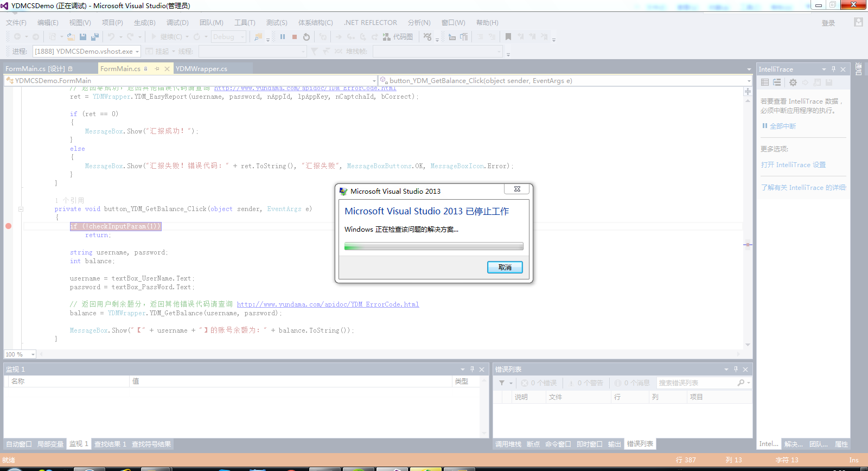Viewport: 868px width, 471px height.
Task: Switch to the 输出 (Output) tab
Action: tap(614, 444)
